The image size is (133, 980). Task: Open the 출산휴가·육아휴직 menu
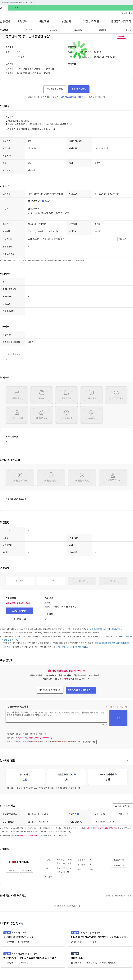click(121, 21)
